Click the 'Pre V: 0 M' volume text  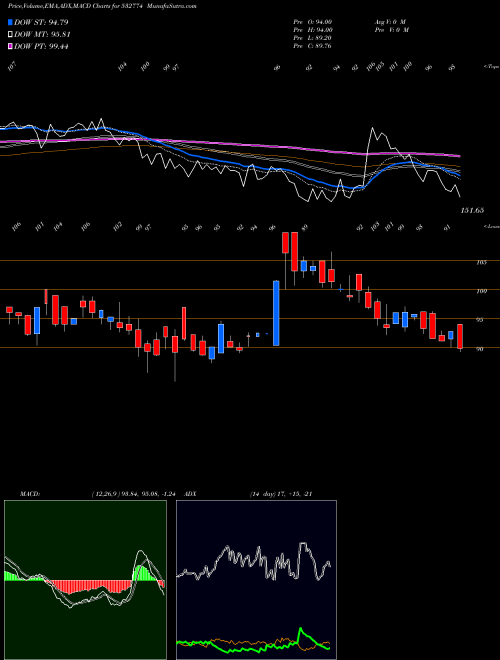click(x=393, y=30)
